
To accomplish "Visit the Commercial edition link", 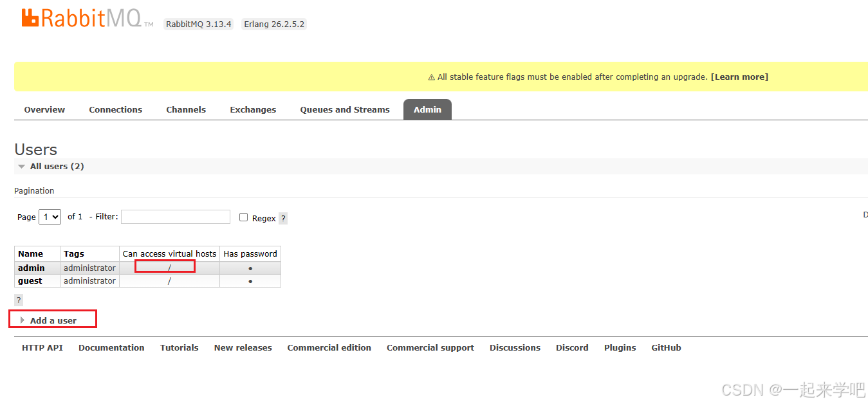I will pos(329,348).
